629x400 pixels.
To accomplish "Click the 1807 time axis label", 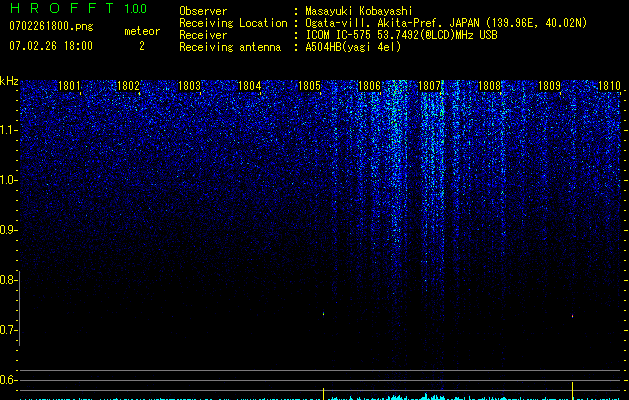I will 429,85.
